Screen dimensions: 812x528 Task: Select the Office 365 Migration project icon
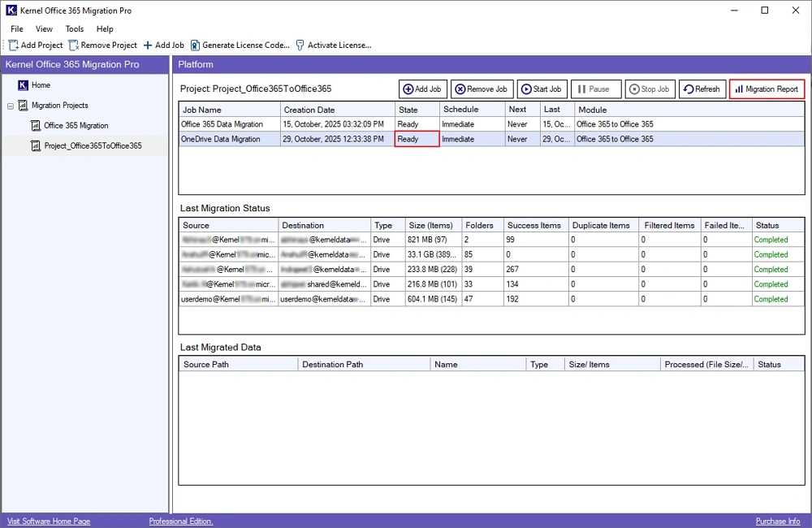37,125
